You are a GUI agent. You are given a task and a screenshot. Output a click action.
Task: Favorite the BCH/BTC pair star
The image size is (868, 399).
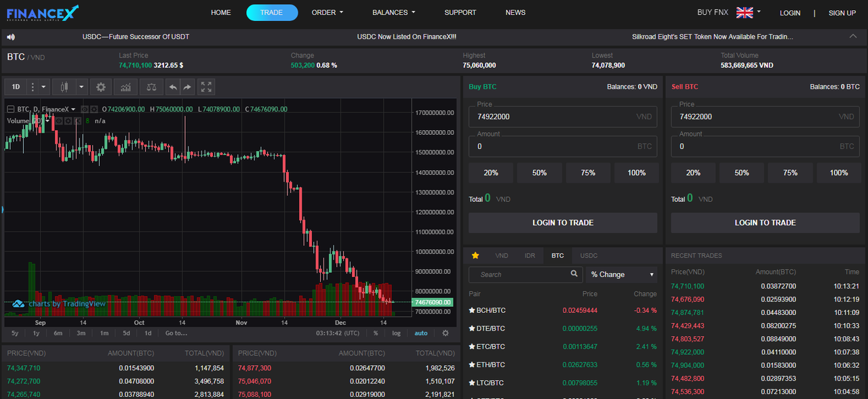pos(473,310)
